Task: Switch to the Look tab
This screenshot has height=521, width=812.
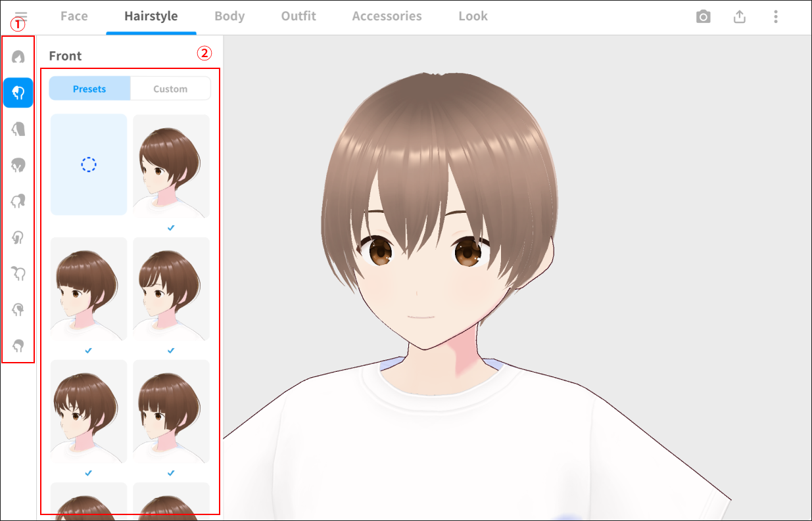Action: 473,16
